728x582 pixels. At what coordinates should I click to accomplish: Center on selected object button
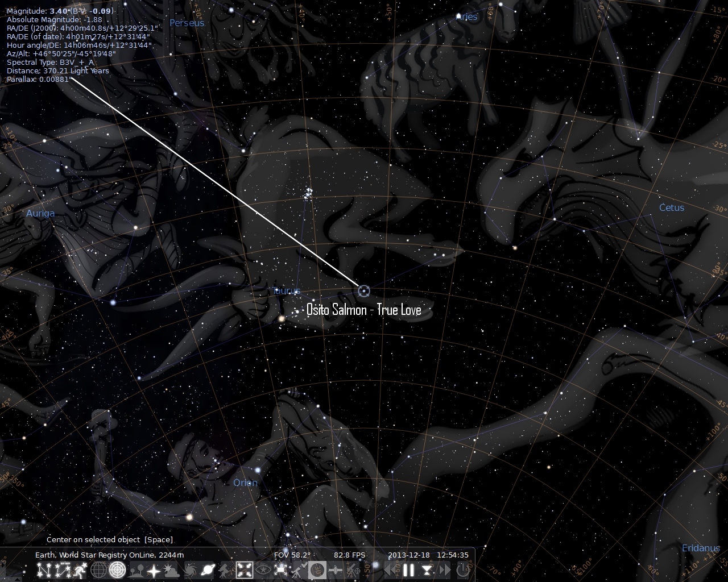coord(245,570)
